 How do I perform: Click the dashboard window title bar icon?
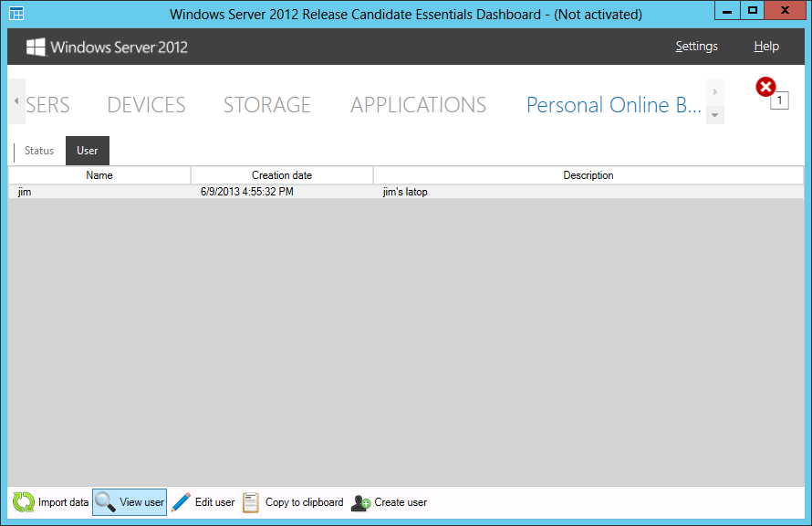16,14
